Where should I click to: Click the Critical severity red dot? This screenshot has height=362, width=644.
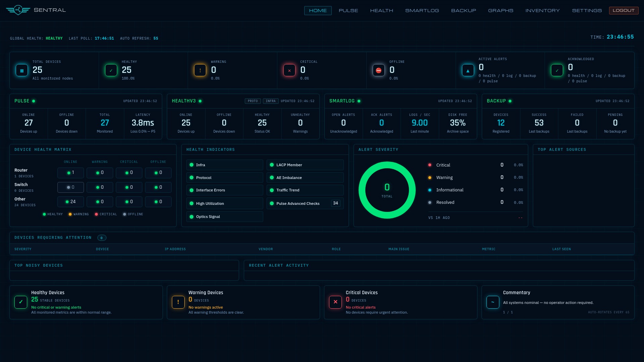pos(430,165)
